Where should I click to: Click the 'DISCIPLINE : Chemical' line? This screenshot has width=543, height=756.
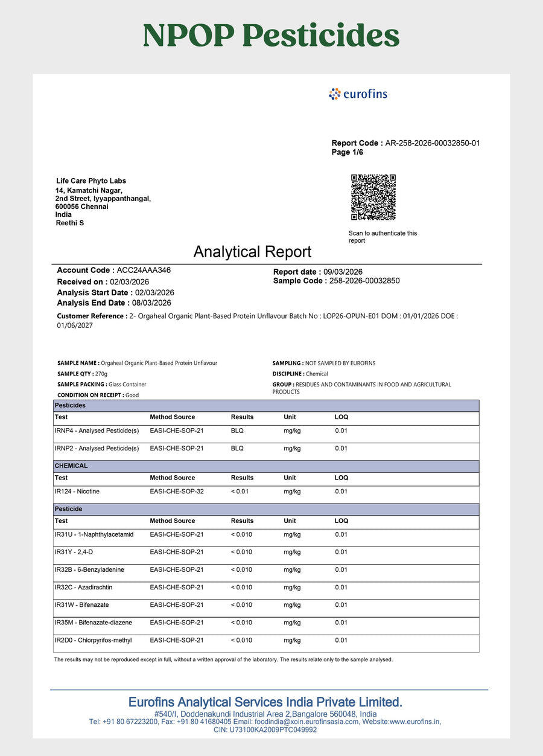coord(300,374)
